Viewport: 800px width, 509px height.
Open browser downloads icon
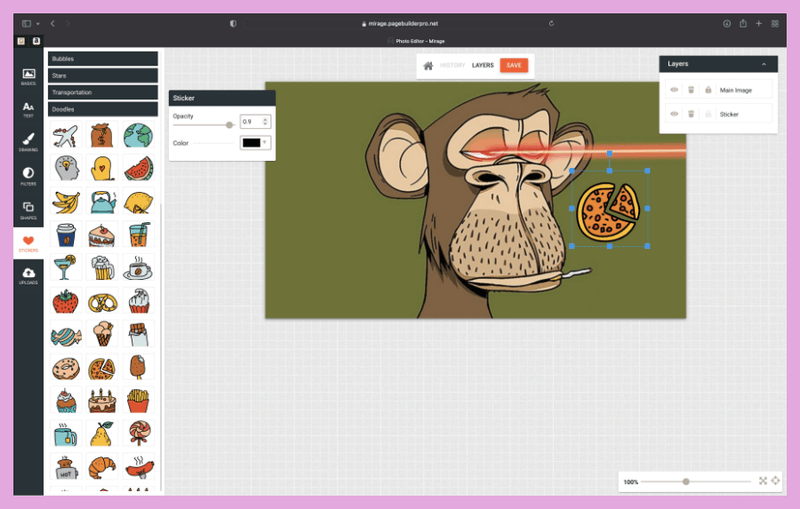coord(727,23)
